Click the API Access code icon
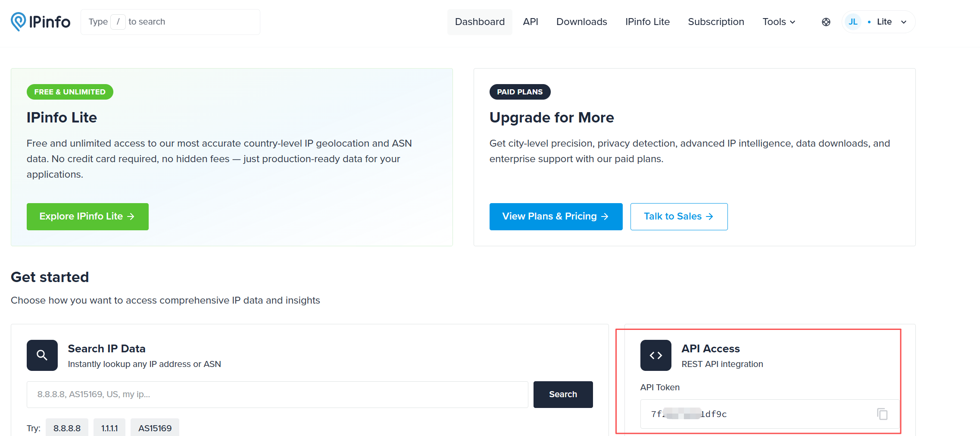Viewport: 980px width, 436px height. [x=655, y=355]
